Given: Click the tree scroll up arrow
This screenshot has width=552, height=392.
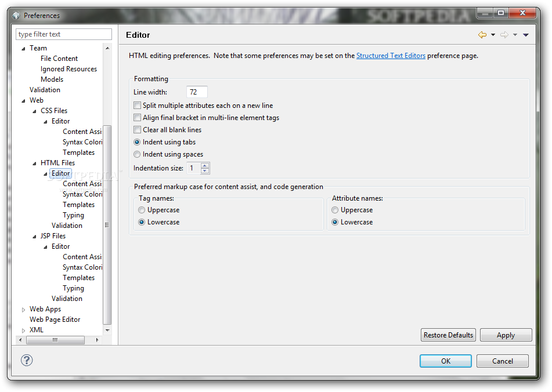Looking at the screenshot, I should tap(107, 48).
